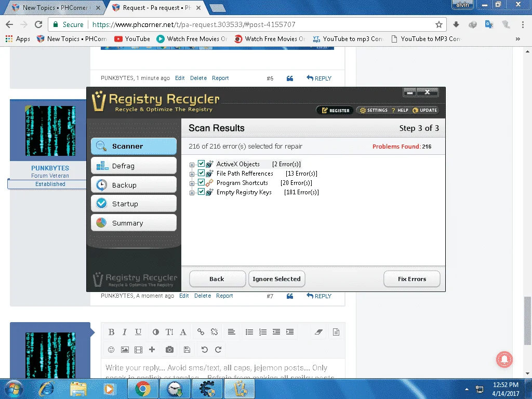Click the Back button

click(217, 279)
